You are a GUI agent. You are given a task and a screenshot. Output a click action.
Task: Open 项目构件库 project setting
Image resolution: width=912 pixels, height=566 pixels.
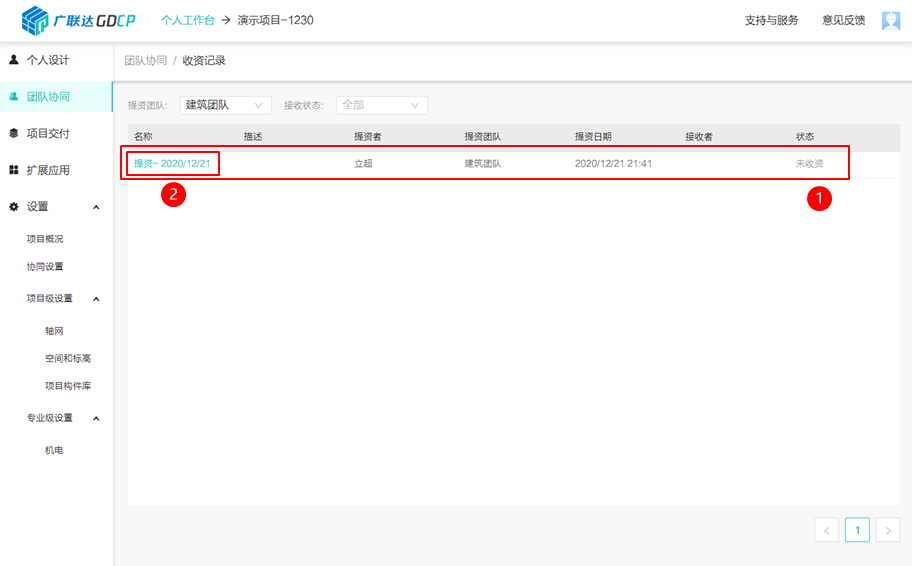coord(68,386)
